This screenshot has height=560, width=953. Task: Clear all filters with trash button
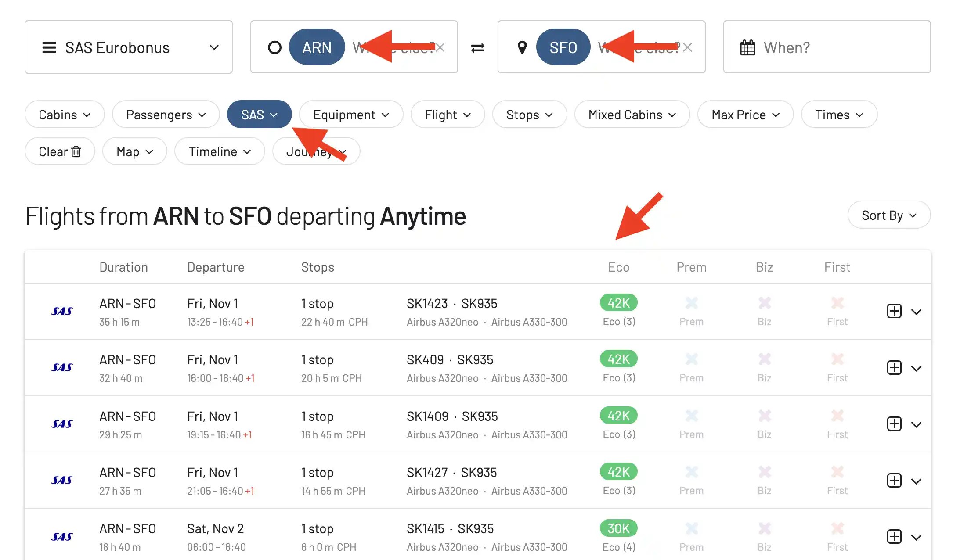[60, 151]
